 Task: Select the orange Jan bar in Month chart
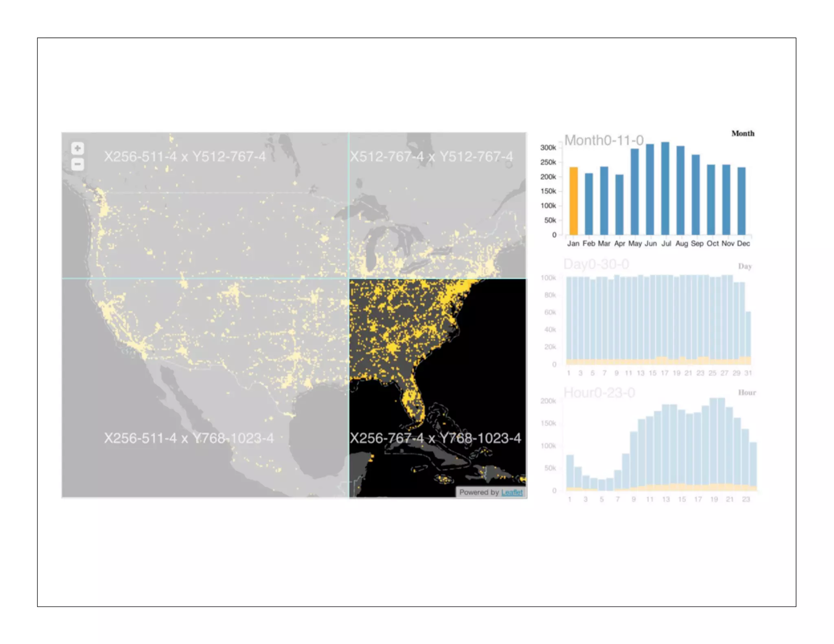click(573, 201)
